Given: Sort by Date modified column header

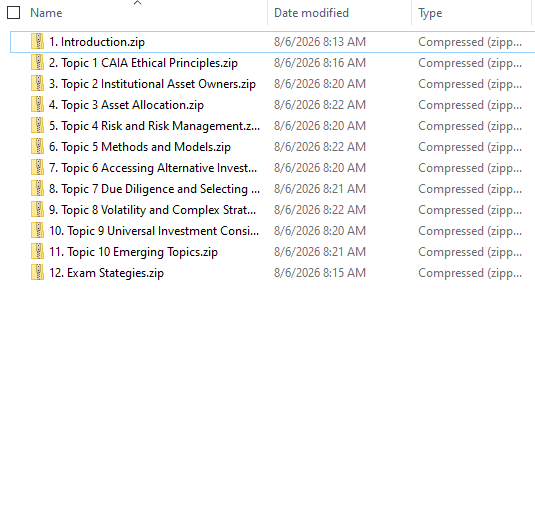Looking at the screenshot, I should tap(311, 13).
